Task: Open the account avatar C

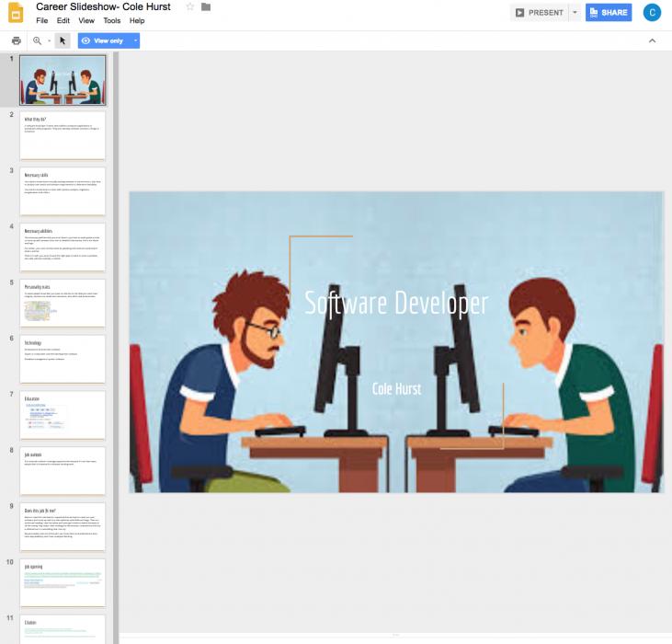Action: (x=652, y=13)
